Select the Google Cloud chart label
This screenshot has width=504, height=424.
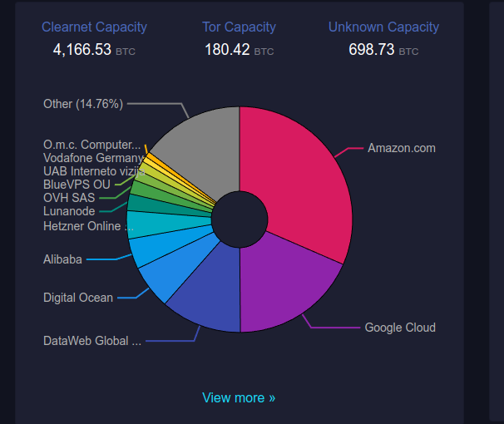tap(400, 327)
